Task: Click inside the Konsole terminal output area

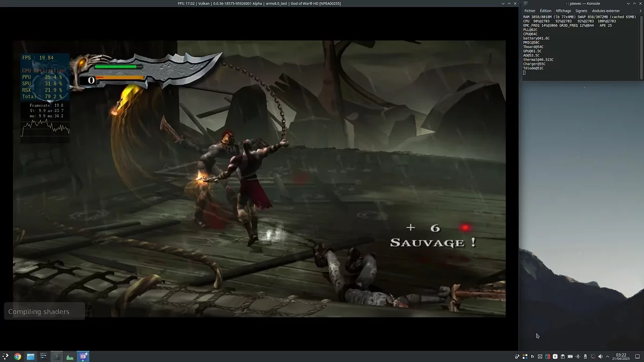Action: [x=582, y=47]
